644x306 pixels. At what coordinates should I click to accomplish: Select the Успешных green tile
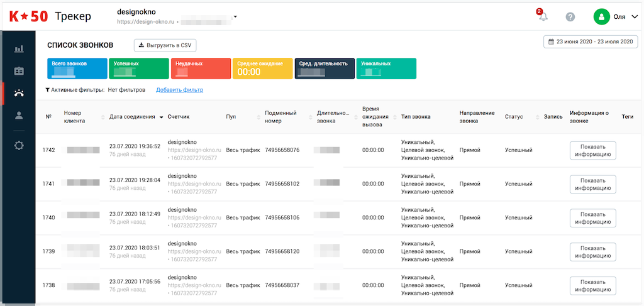coord(139,68)
